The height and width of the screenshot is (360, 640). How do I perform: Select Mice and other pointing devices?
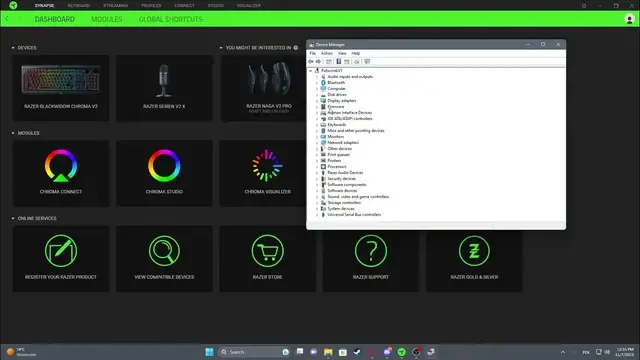tap(356, 131)
